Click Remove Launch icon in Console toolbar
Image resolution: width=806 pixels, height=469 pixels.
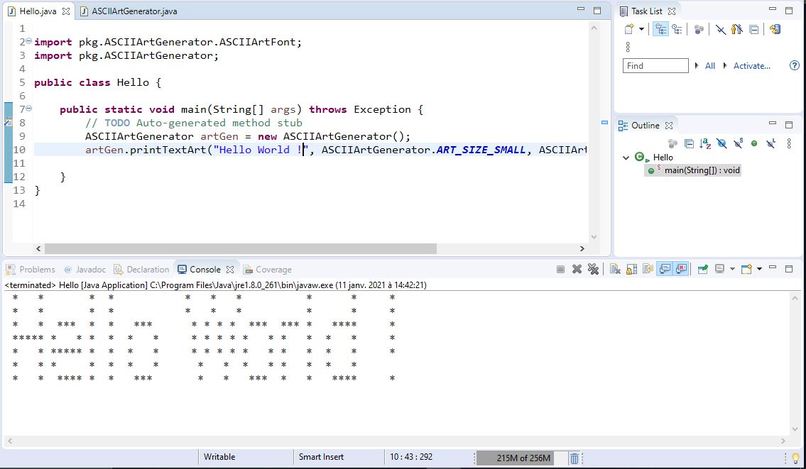(x=577, y=269)
